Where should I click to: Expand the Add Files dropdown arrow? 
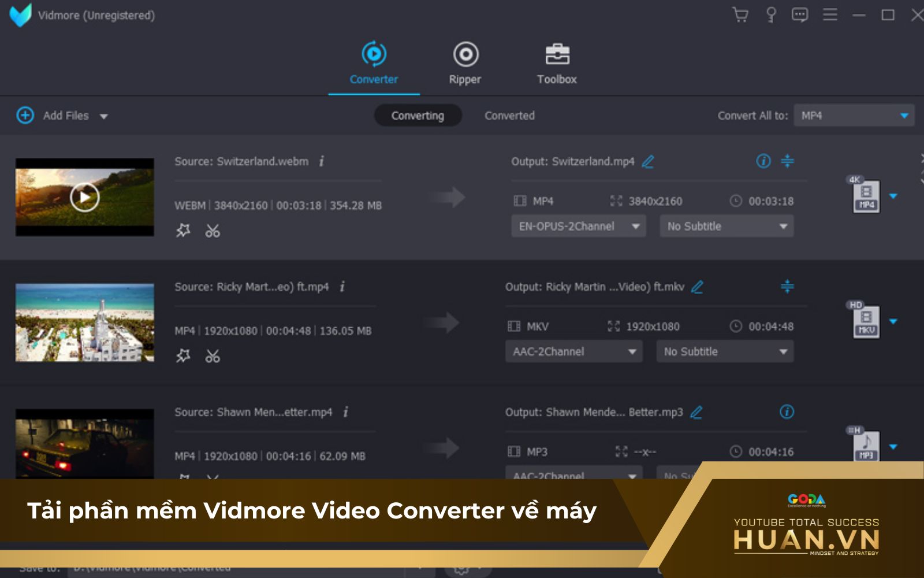tap(103, 116)
